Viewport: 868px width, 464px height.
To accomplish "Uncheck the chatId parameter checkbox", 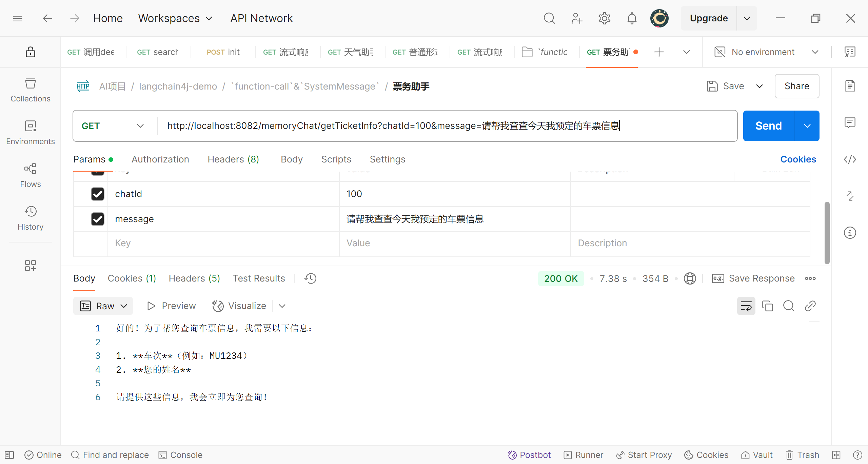I will tap(98, 194).
